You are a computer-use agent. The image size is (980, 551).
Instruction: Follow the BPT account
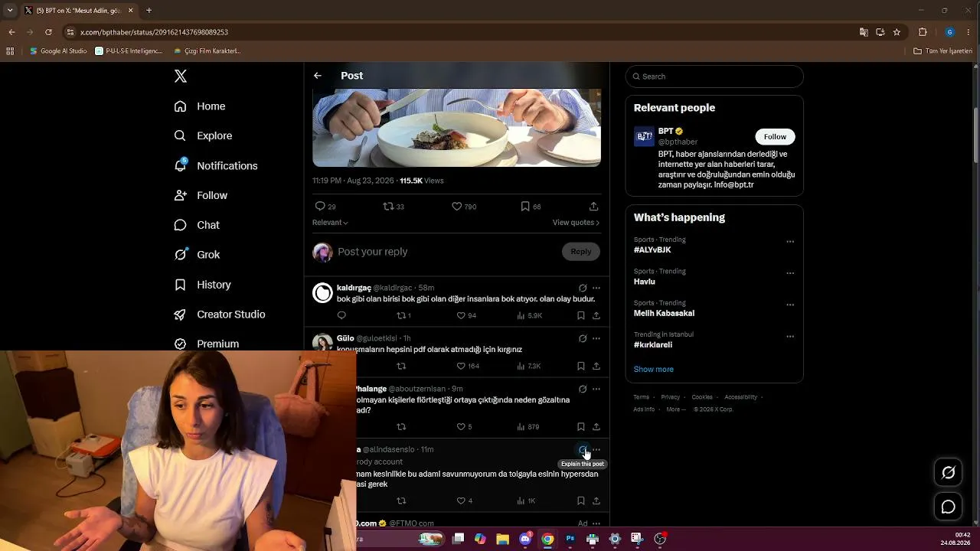[775, 137]
